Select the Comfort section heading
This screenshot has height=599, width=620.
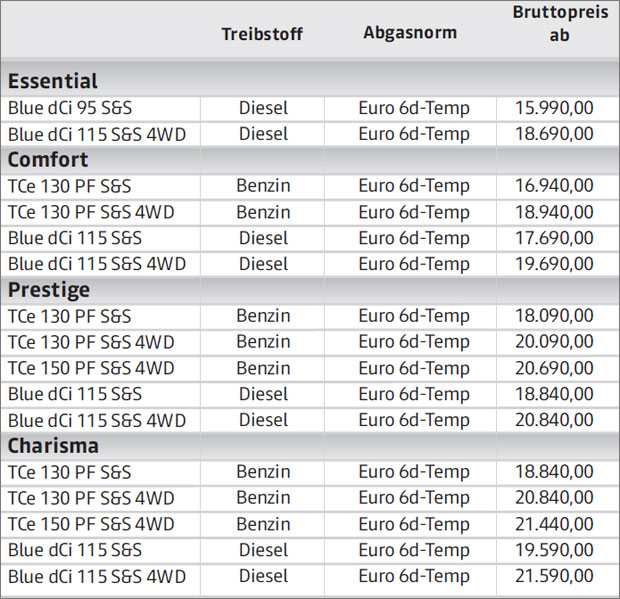click(48, 159)
